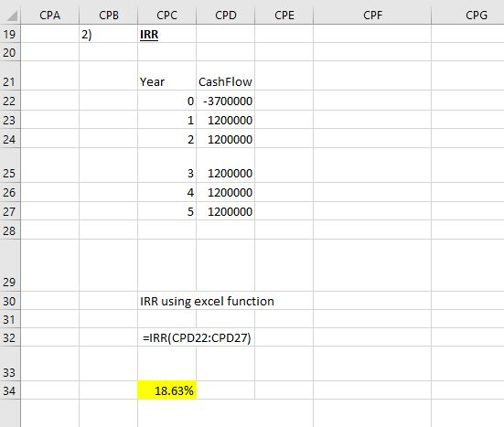This screenshot has width=504, height=427.
Task: Select the year 5 cell
Action: 166,211
